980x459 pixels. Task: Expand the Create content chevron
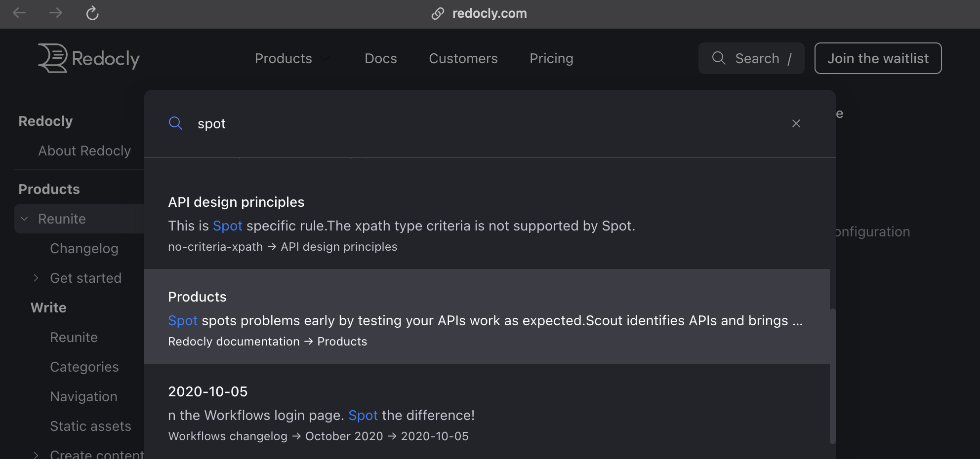pyautogui.click(x=36, y=455)
